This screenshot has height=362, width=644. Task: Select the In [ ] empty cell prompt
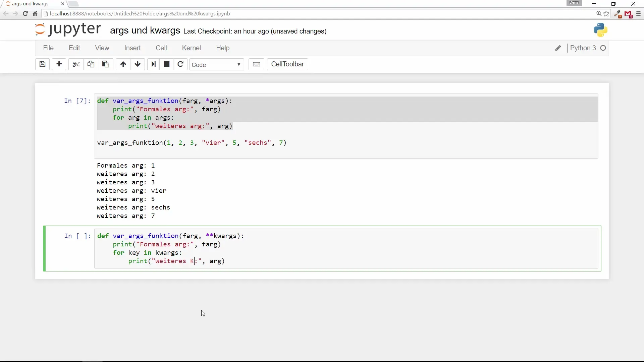tap(77, 236)
